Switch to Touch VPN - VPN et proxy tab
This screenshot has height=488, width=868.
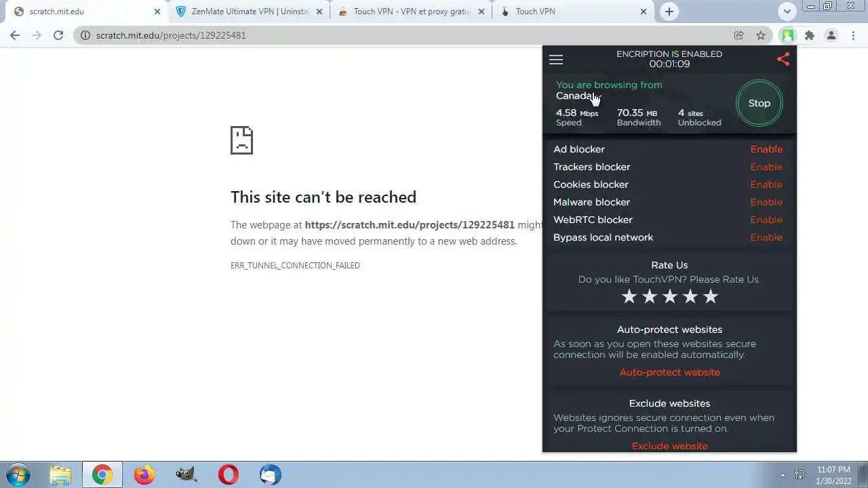pyautogui.click(x=411, y=12)
